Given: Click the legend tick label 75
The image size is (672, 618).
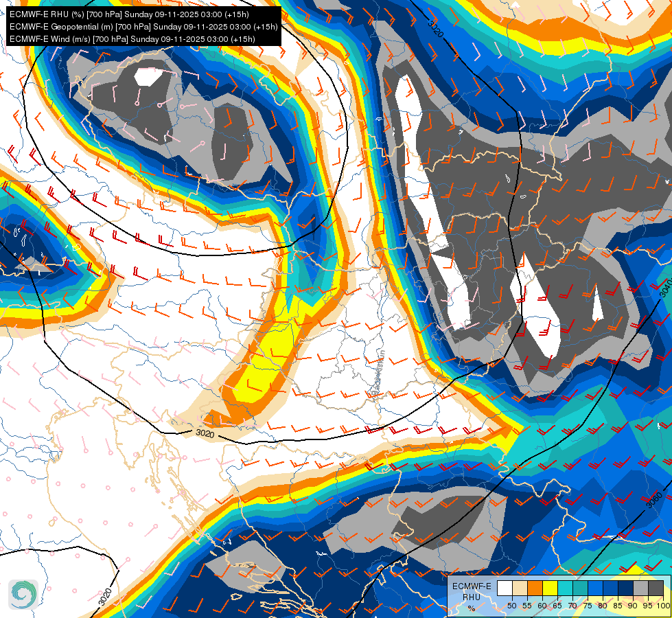Looking at the screenshot, I should click(x=588, y=606).
